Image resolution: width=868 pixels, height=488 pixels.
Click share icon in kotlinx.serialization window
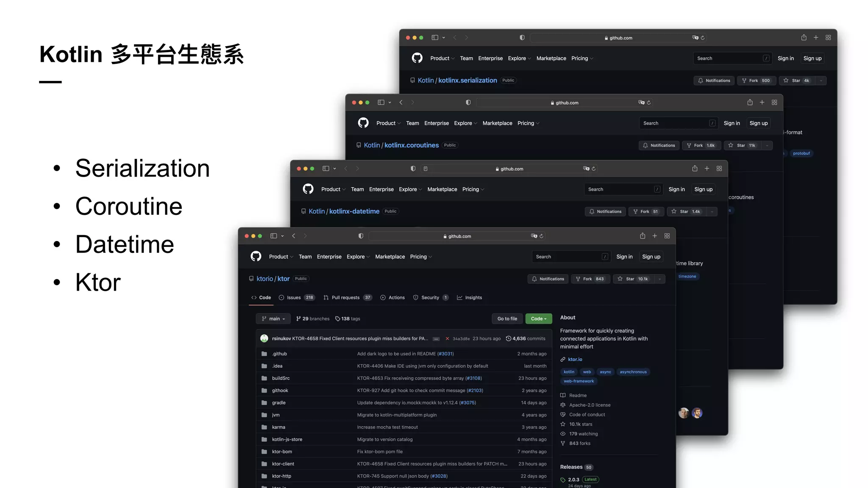coord(804,37)
